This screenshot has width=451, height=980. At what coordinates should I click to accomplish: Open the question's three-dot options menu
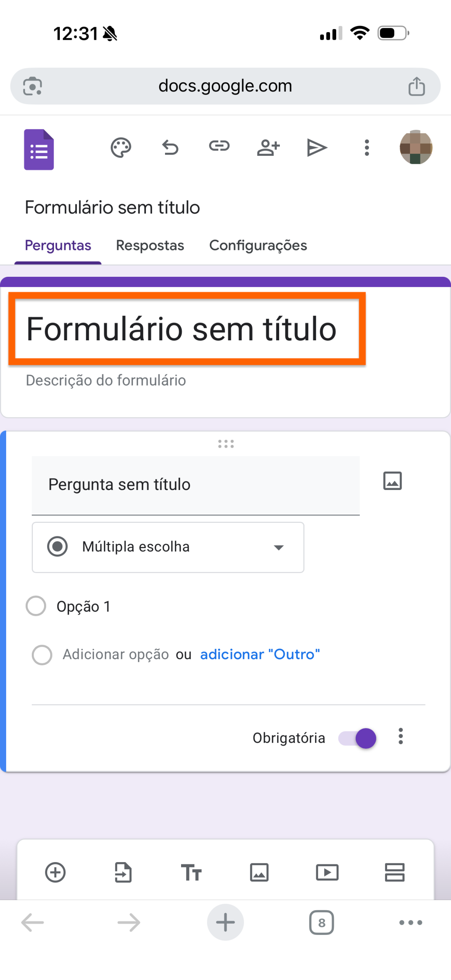(x=401, y=736)
